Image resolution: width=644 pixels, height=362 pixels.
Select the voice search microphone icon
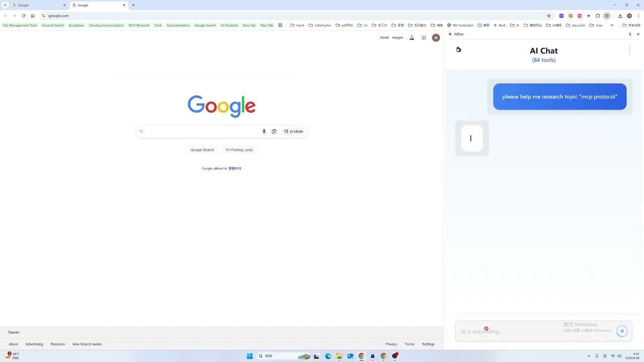click(264, 131)
